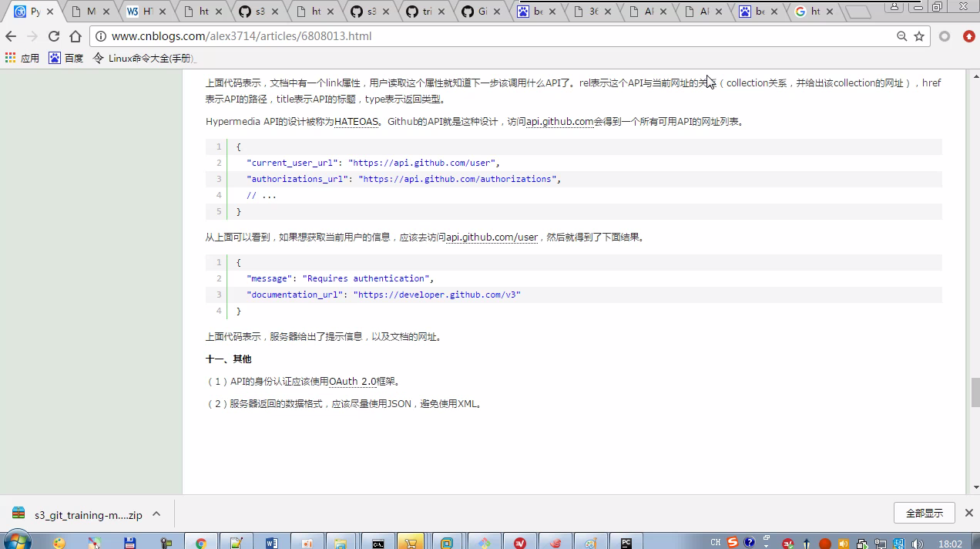Click the page vertical scrollbar thumb

[x=975, y=392]
